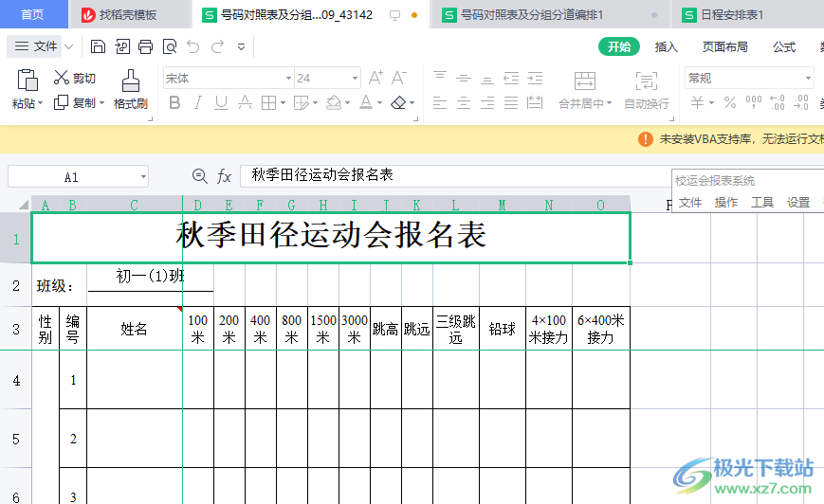This screenshot has width=824, height=504.
Task: Align text to top
Action: point(440,78)
